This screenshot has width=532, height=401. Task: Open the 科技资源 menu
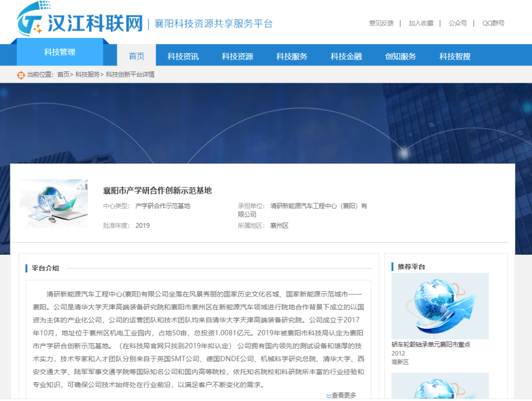(x=237, y=56)
